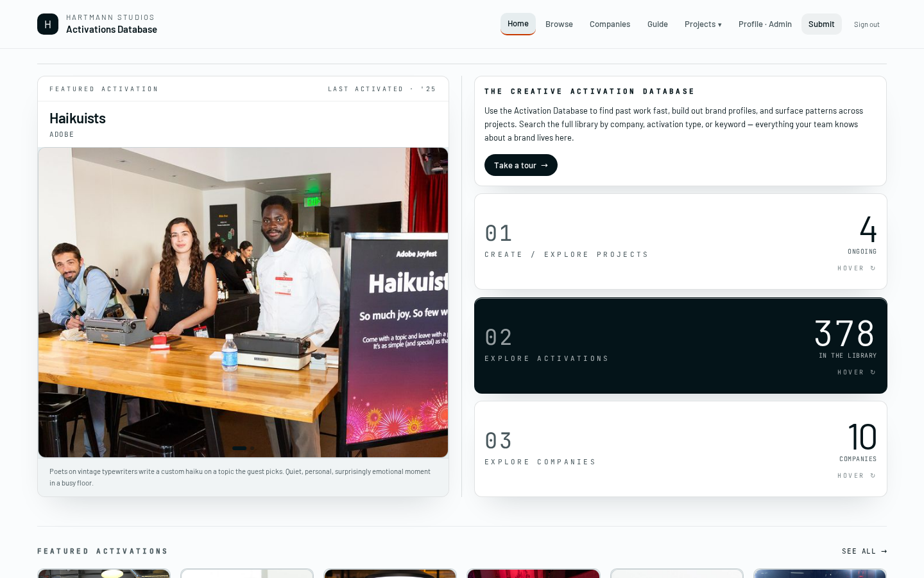Open the Create / Explore Projects card
The height and width of the screenshot is (578, 924).
pyautogui.click(x=680, y=241)
